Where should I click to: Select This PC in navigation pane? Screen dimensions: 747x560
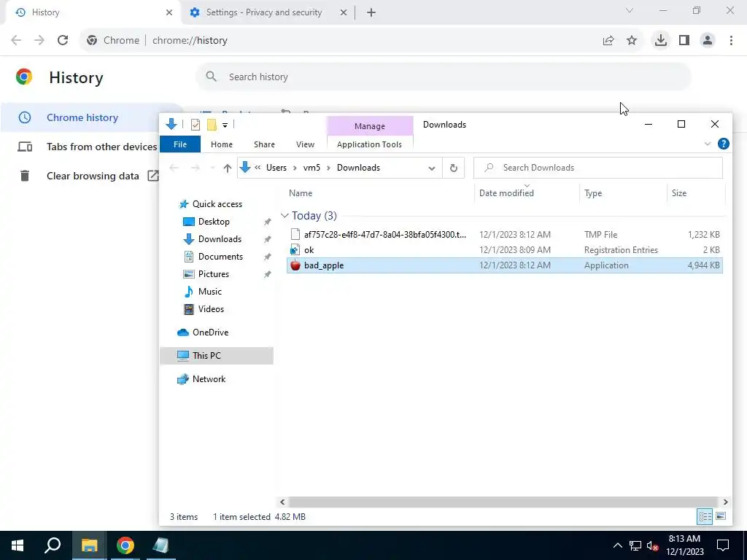click(217, 356)
